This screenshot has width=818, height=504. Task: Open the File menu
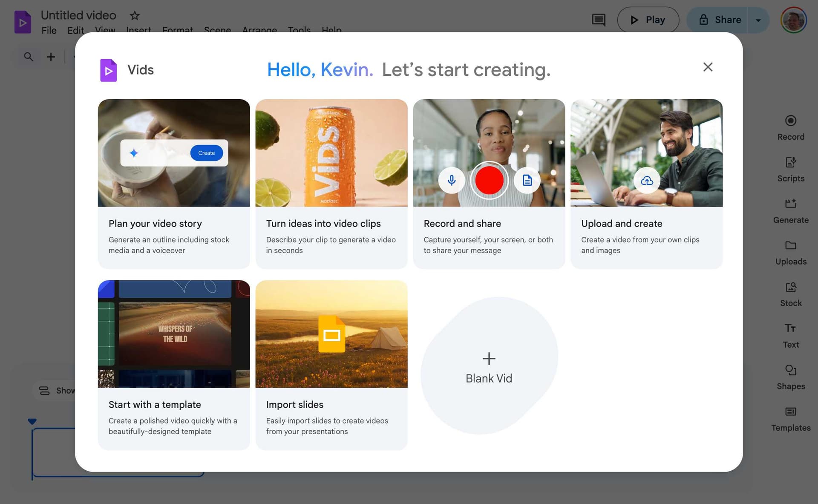tap(49, 30)
